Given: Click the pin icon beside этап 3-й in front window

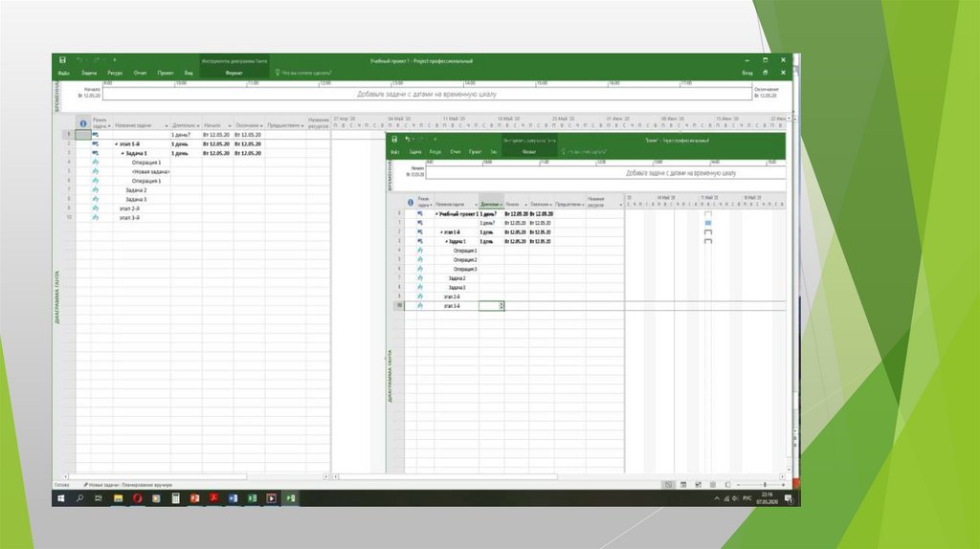Looking at the screenshot, I should point(420,305).
